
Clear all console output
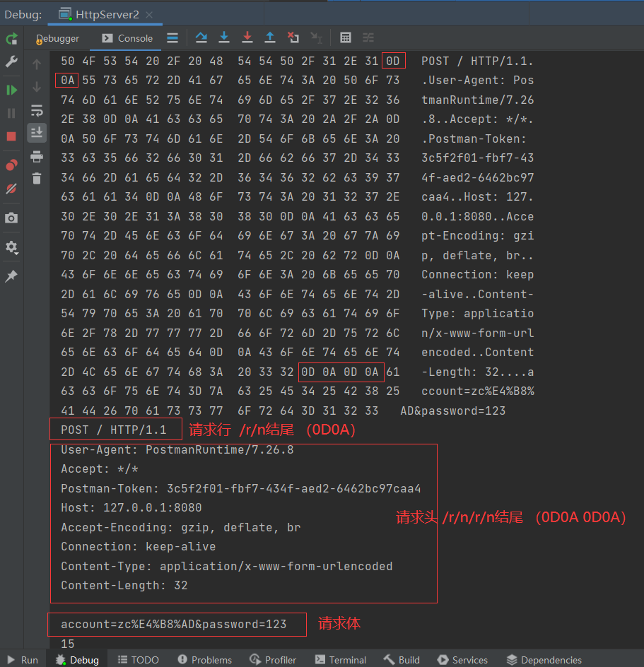pyautogui.click(x=37, y=178)
